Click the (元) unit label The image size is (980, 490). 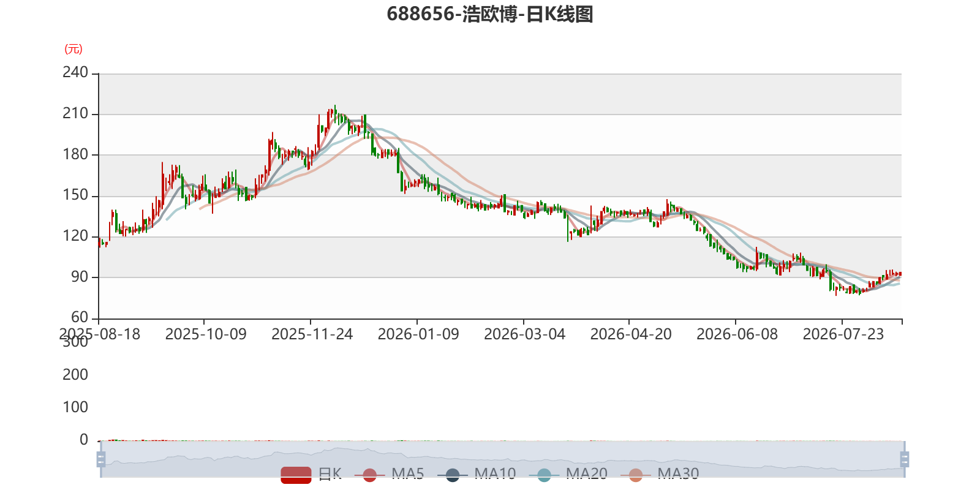point(73,49)
